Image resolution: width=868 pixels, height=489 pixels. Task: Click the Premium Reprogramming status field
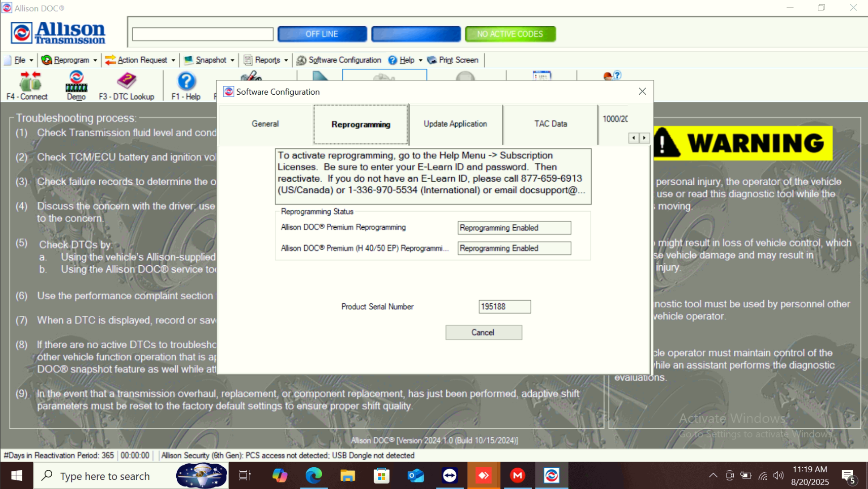(515, 228)
